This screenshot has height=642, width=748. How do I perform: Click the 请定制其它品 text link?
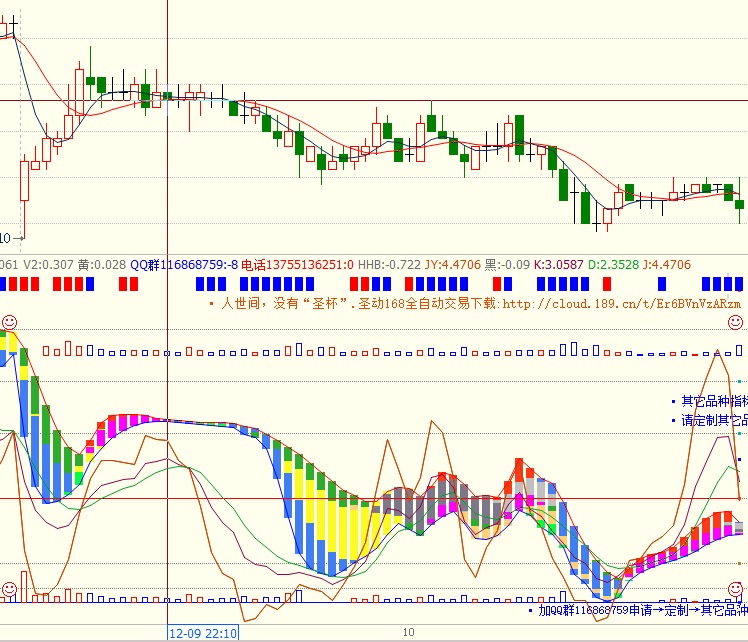(x=713, y=421)
